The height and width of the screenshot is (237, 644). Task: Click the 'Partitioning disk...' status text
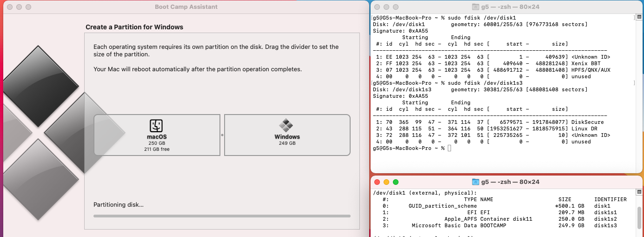(x=119, y=205)
